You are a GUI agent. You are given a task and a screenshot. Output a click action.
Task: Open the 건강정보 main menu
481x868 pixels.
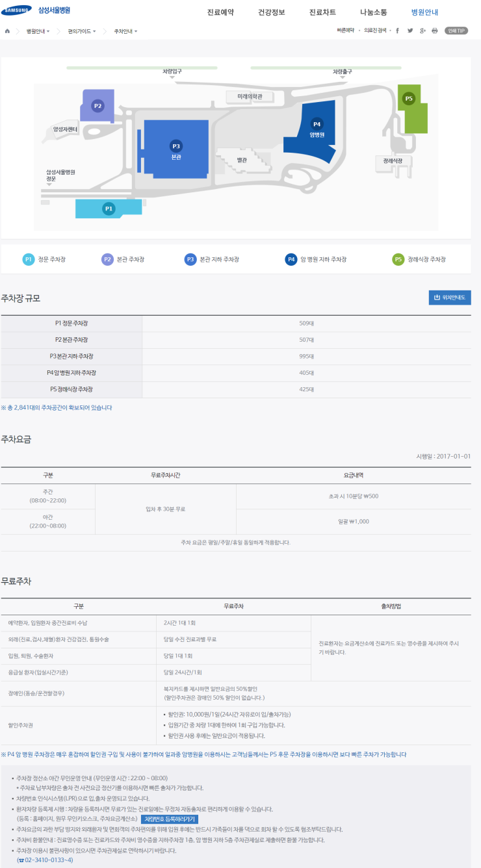pos(271,12)
